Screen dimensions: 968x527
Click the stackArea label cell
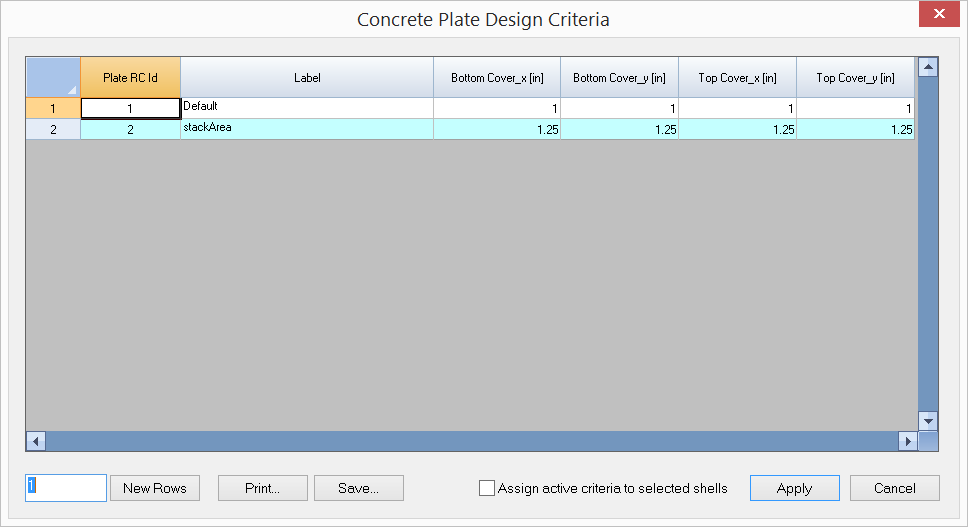[307, 129]
